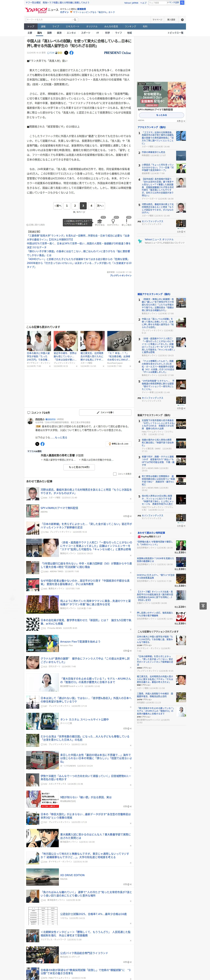Share article on Facebook from the article header
Screen dimensions: 210x980
[x=71, y=53]
